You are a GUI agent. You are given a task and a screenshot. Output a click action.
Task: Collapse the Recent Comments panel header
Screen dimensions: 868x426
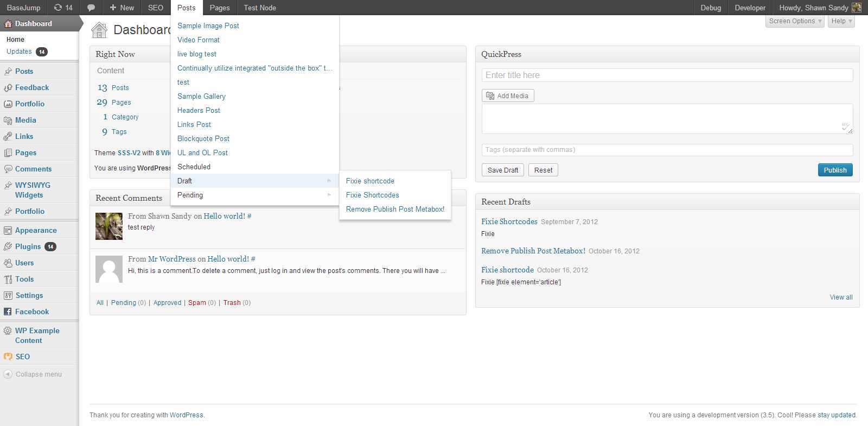click(x=278, y=198)
